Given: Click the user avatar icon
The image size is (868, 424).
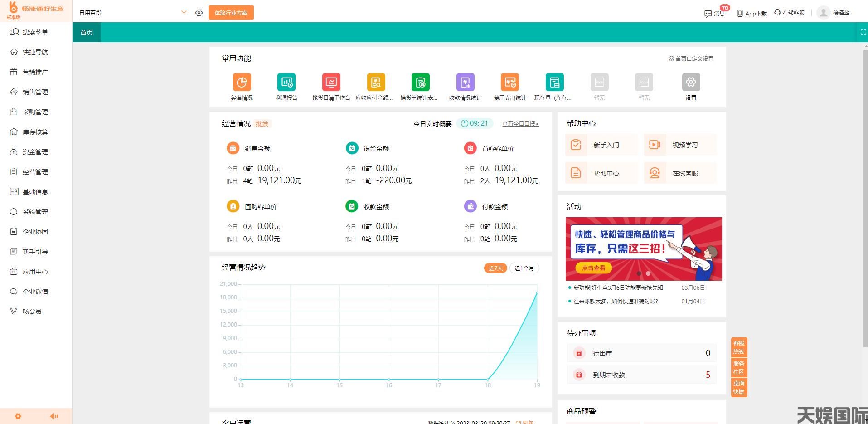Looking at the screenshot, I should 823,13.
